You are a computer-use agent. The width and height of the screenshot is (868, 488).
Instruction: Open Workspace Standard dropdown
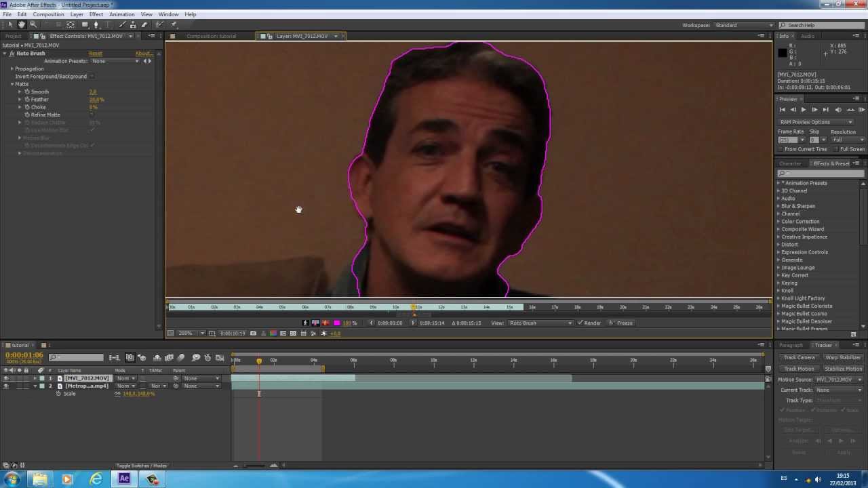[744, 25]
